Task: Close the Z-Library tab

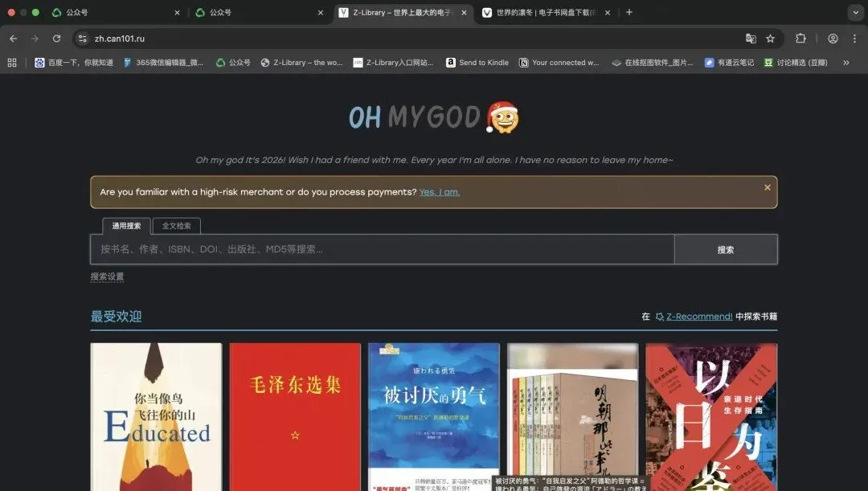Action: 464,13
